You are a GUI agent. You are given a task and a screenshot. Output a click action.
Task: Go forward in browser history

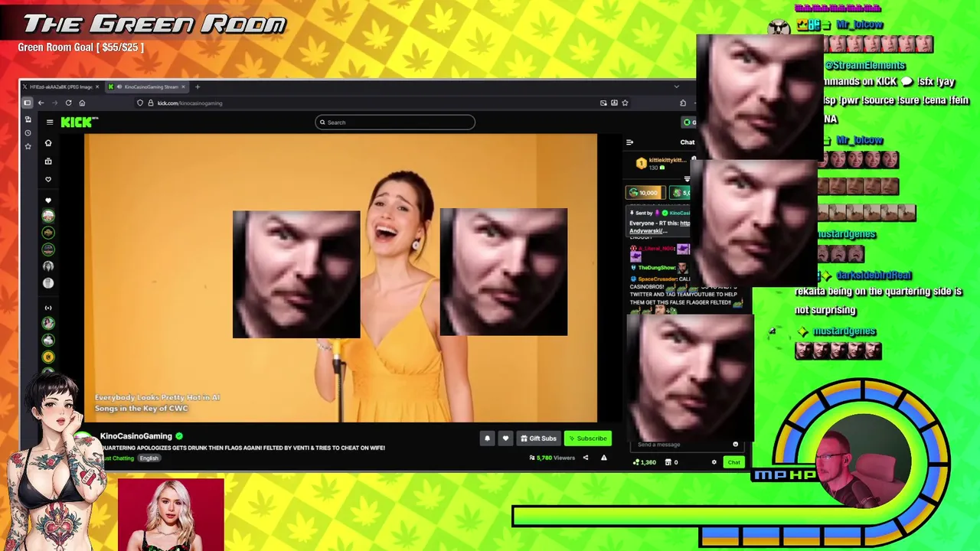(54, 103)
